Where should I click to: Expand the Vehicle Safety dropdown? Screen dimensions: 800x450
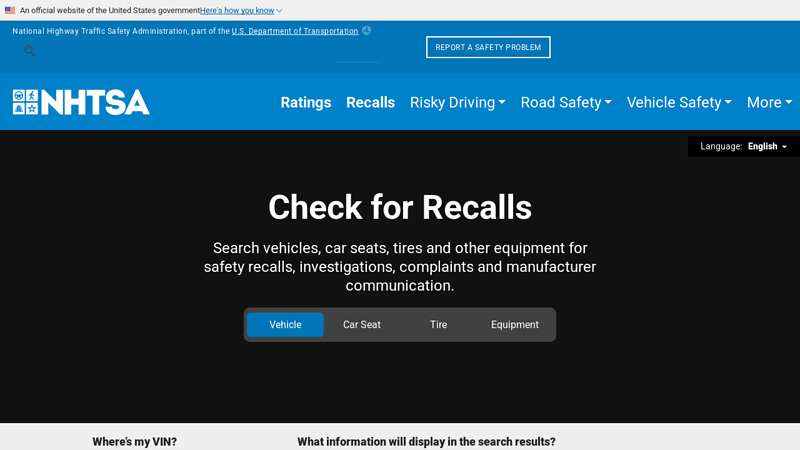pyautogui.click(x=679, y=103)
